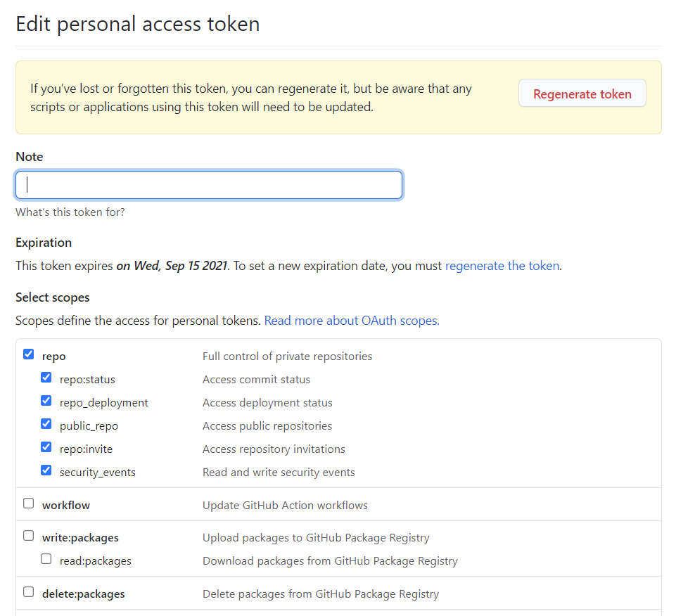Click the repo scope label
This screenshot has height=616, width=676.
point(54,357)
